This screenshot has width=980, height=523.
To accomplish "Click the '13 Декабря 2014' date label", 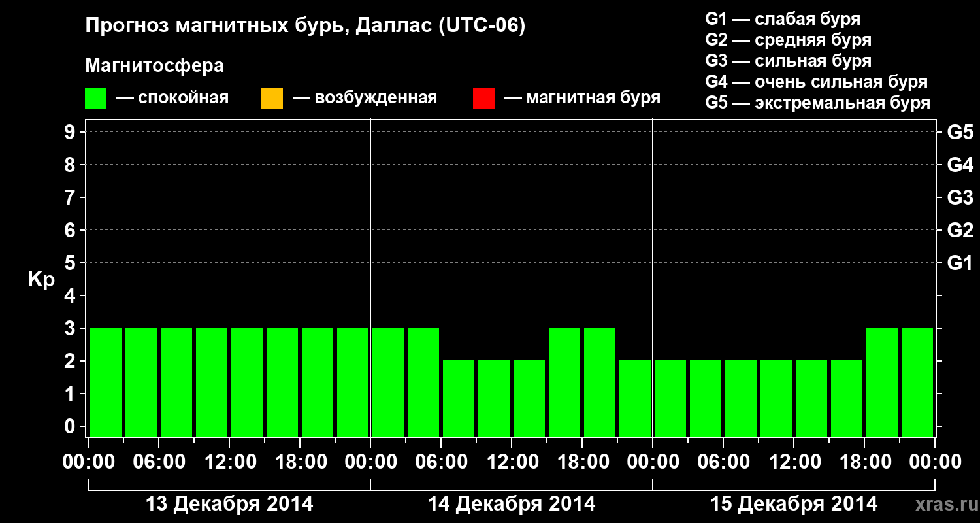I will [229, 504].
